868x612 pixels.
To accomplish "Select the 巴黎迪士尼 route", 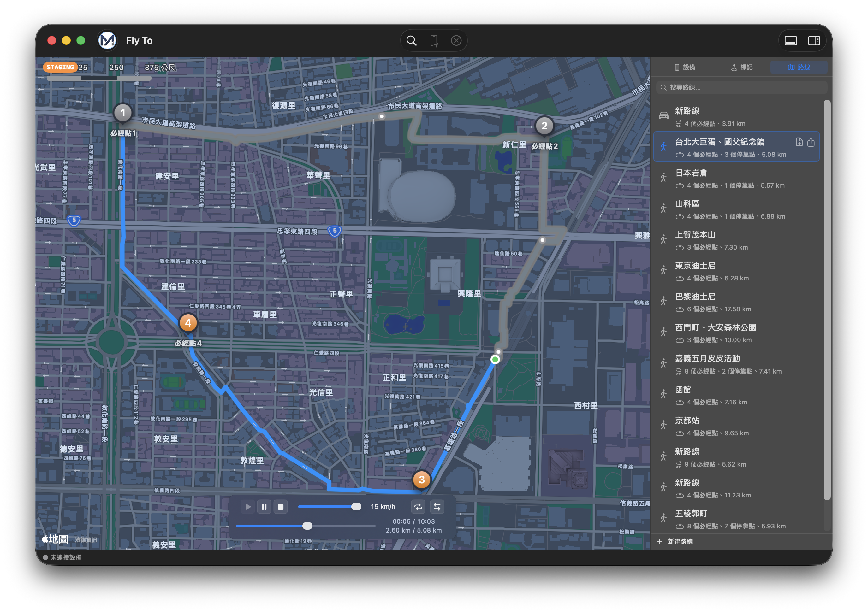I will pos(736,302).
